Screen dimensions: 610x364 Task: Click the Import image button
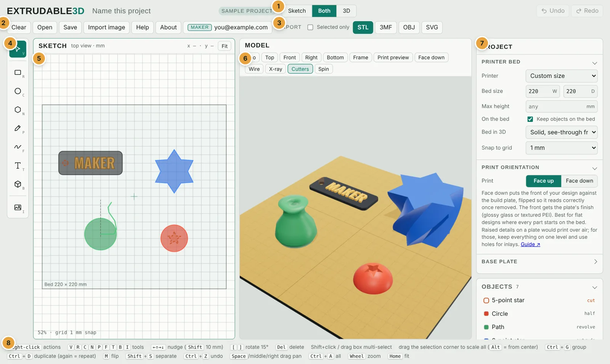tap(106, 27)
